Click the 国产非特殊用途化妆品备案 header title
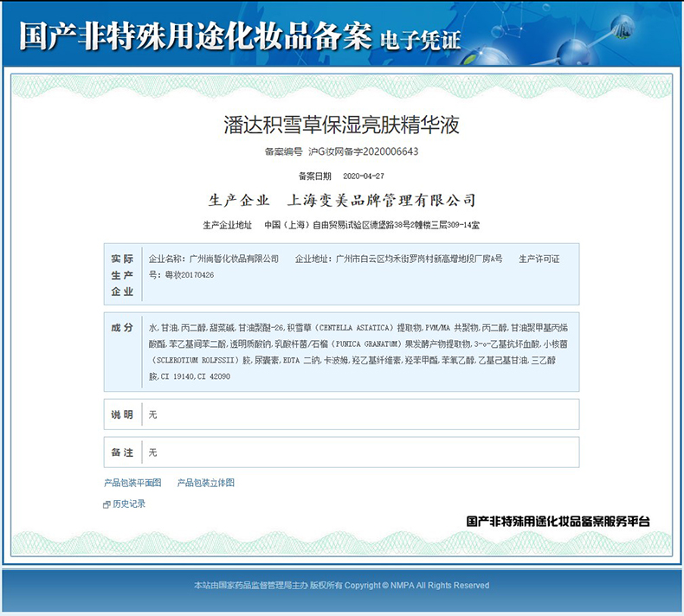 click(195, 37)
